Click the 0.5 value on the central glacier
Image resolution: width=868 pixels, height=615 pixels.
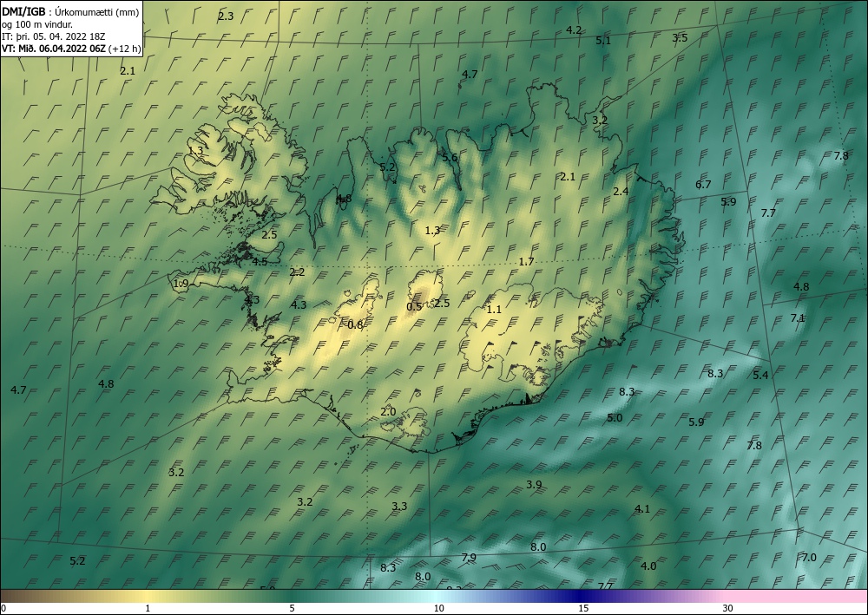tap(414, 306)
